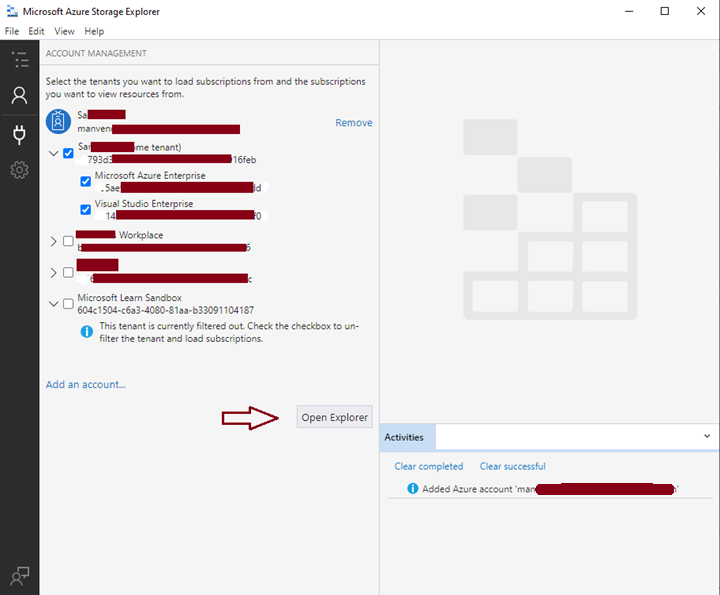Click the ACCOUNT MANAGEMENT panel header
720x595 pixels.
96,53
